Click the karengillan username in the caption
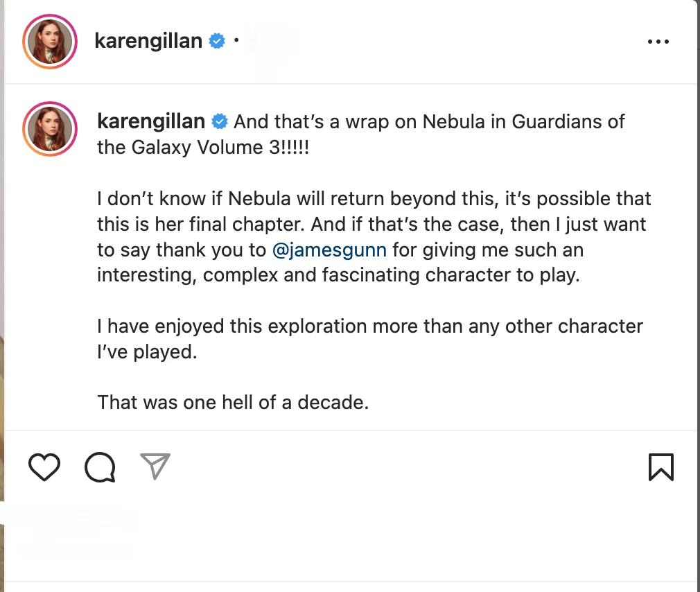Screen dimensions: 700x592 click(x=151, y=122)
